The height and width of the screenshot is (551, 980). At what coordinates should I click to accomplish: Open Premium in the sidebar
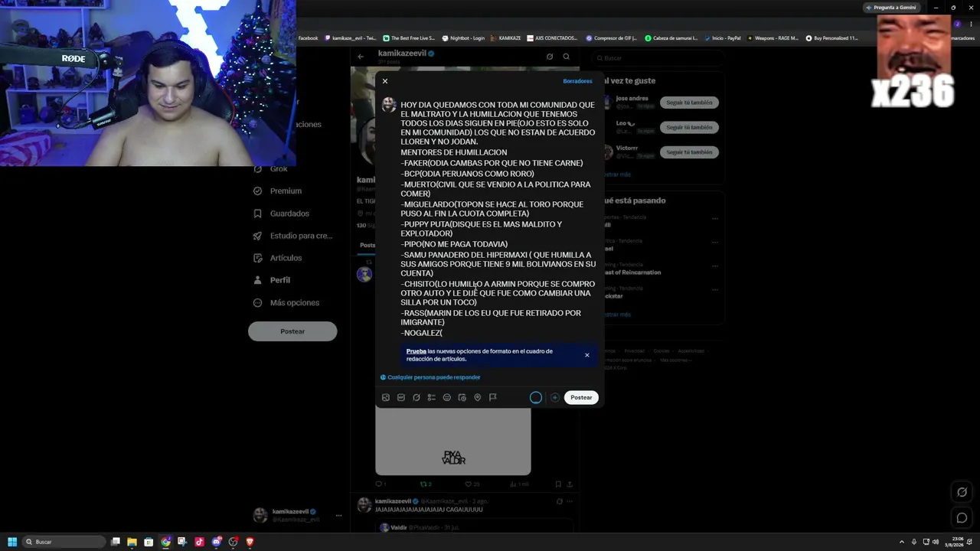(x=278, y=191)
